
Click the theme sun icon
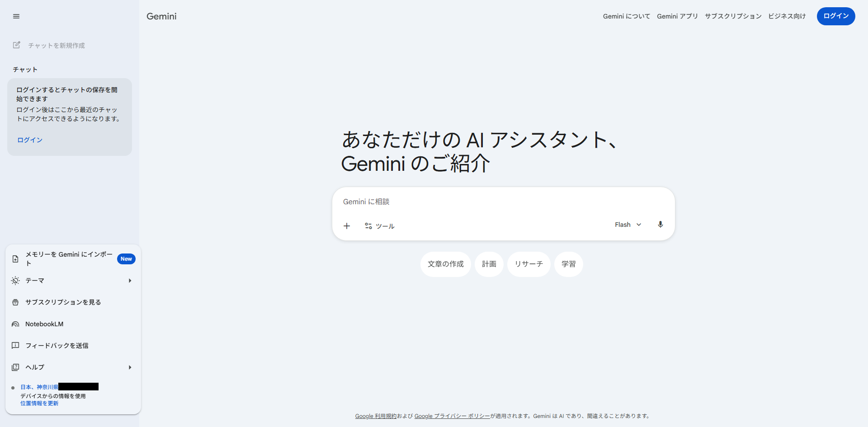tap(15, 281)
